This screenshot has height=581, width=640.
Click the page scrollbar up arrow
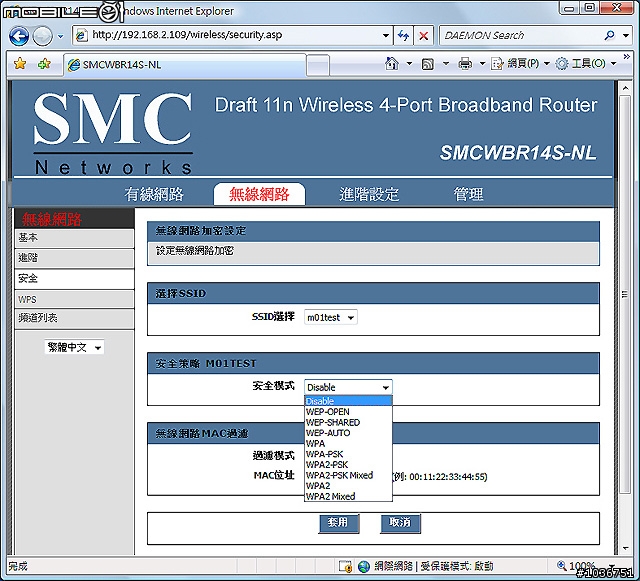[625, 88]
